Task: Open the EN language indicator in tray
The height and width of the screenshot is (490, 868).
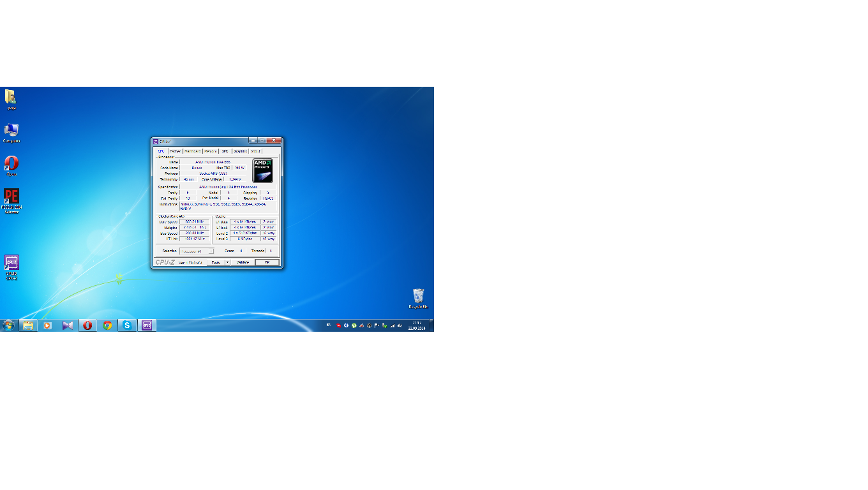Action: pyautogui.click(x=329, y=325)
